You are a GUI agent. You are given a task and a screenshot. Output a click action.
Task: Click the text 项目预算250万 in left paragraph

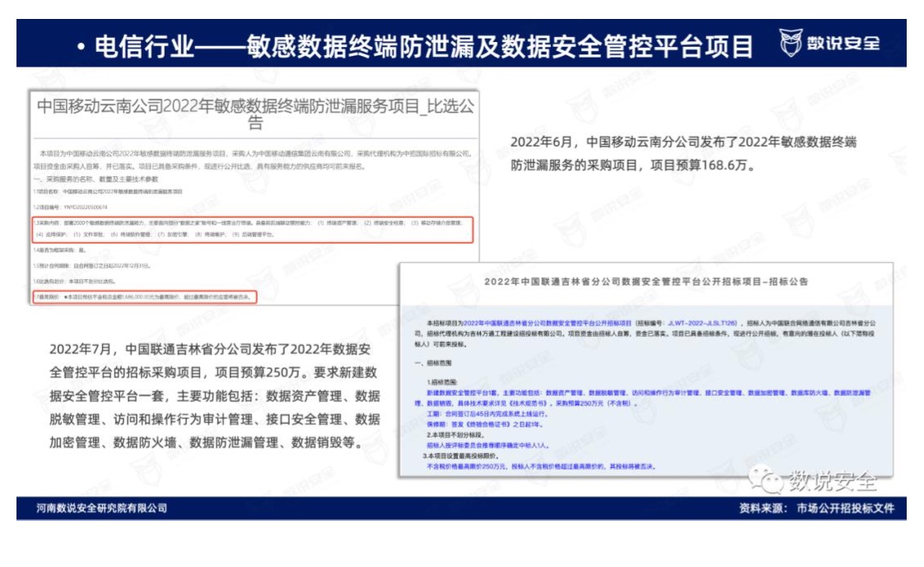pos(258,373)
